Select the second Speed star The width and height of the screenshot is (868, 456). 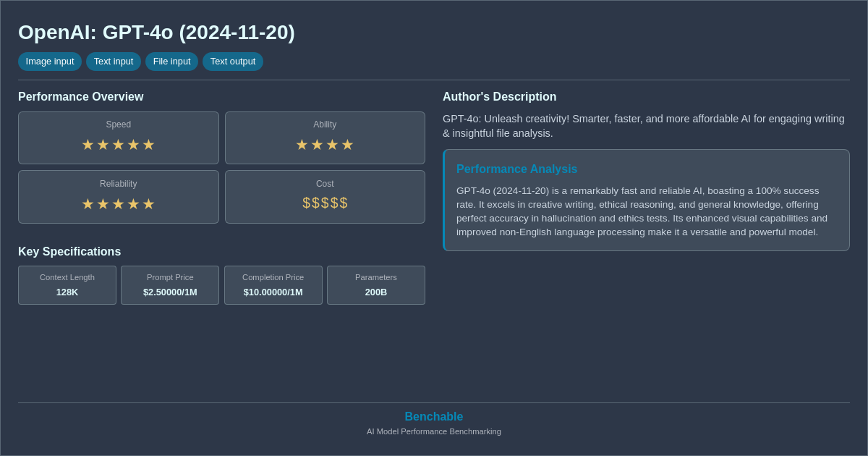103,145
